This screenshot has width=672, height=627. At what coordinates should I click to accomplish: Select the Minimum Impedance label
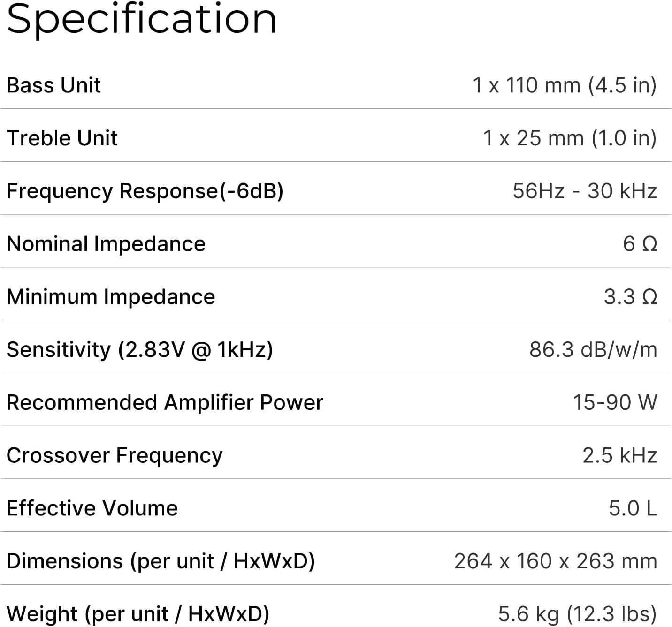click(x=111, y=297)
